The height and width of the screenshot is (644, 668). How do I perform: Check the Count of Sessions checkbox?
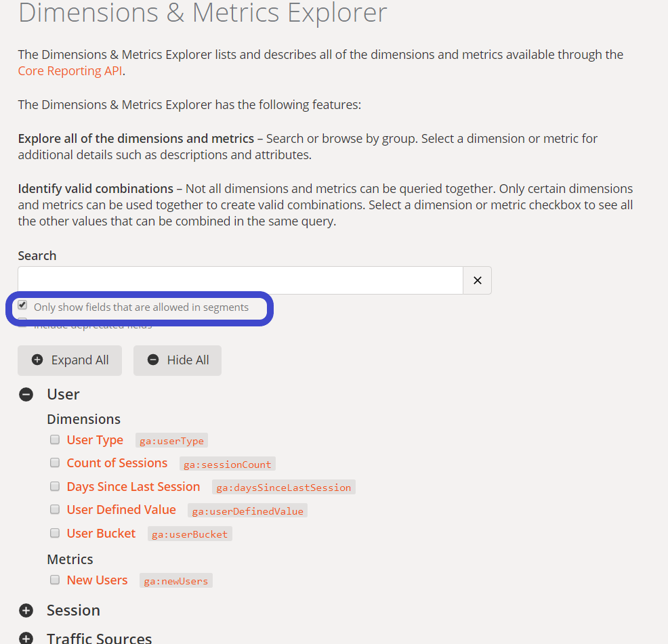click(55, 463)
